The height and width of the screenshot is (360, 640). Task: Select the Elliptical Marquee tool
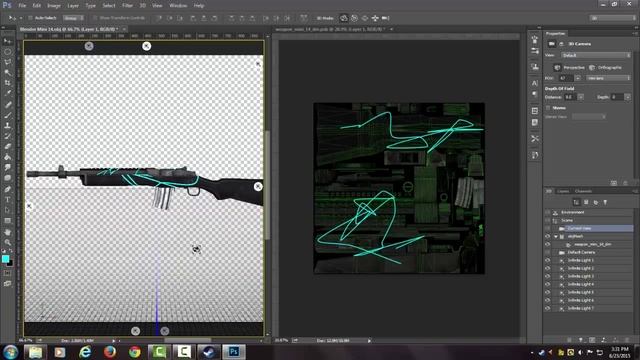[7, 52]
